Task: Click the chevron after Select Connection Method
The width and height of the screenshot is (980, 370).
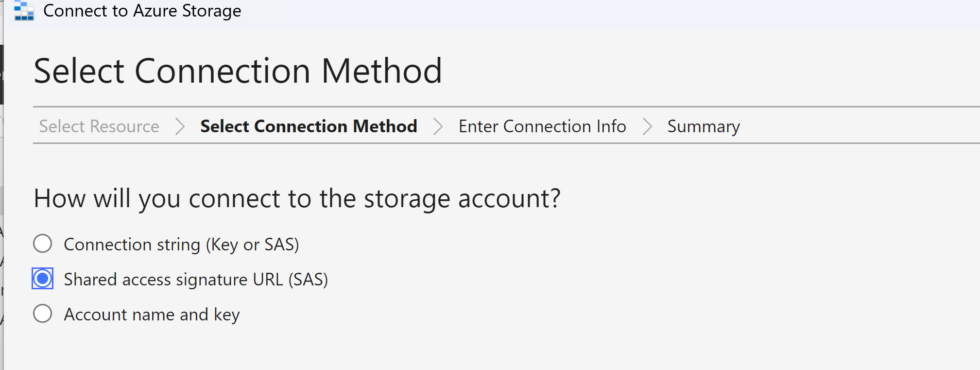Action: pos(438,126)
